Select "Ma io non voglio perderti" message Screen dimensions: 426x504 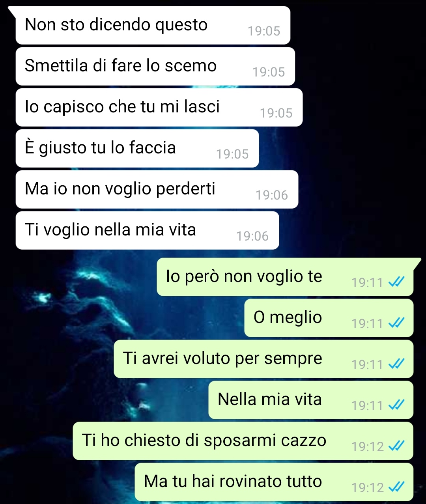pyautogui.click(x=157, y=189)
